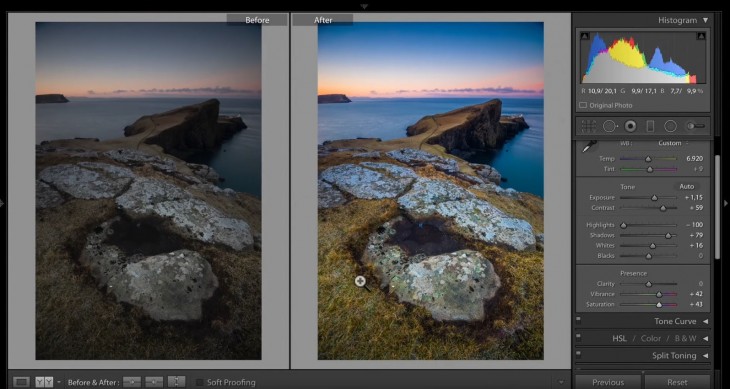Open the toolbar content dropdown arrow
The height and width of the screenshot is (389, 730).
pos(561,382)
